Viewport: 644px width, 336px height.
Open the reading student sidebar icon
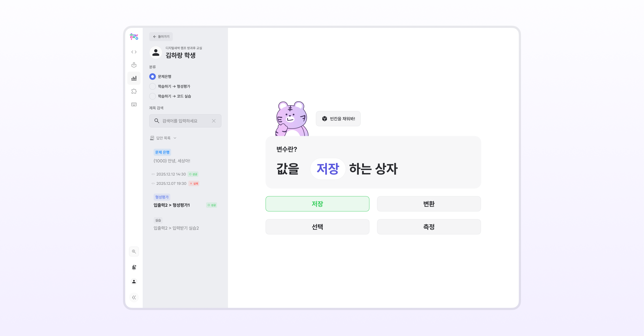(134, 65)
